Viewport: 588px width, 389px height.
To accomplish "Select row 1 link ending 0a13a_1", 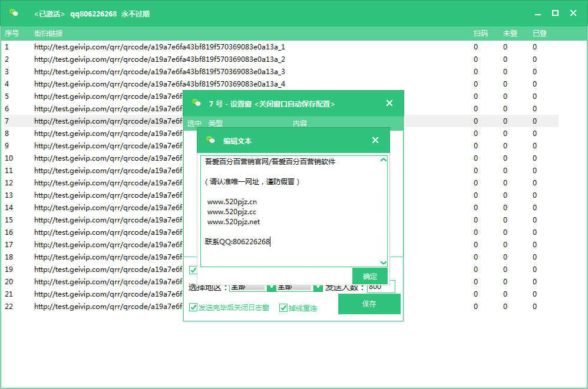I will (160, 47).
